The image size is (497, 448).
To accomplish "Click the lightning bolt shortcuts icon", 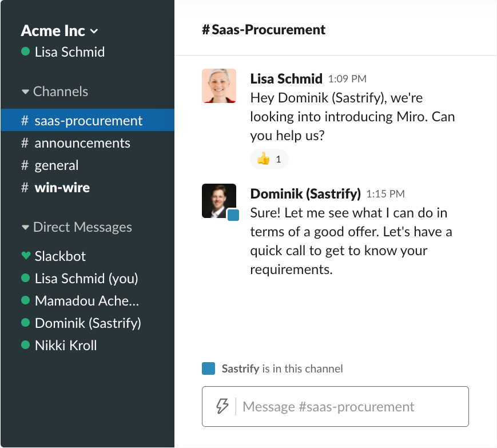I will [222, 407].
